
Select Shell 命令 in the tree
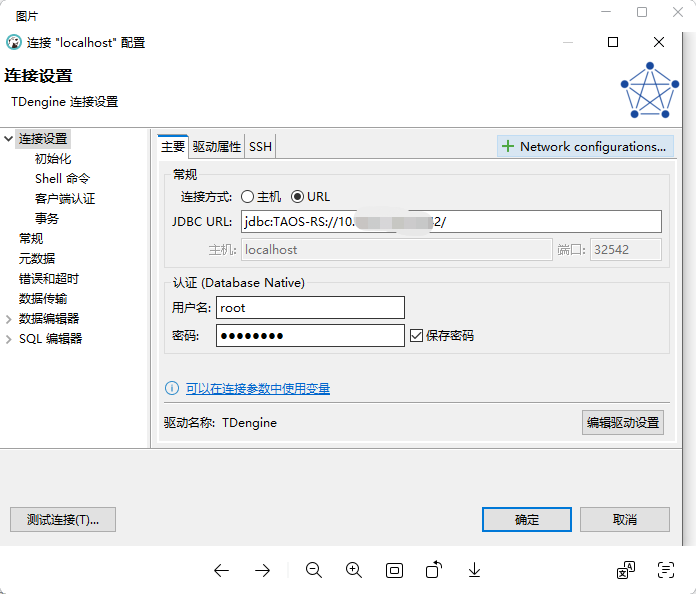[x=62, y=178]
